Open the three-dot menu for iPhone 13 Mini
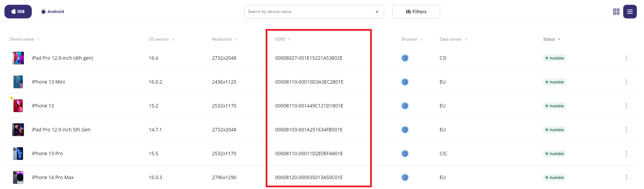Viewport: 644px width, 189px height. tap(626, 82)
